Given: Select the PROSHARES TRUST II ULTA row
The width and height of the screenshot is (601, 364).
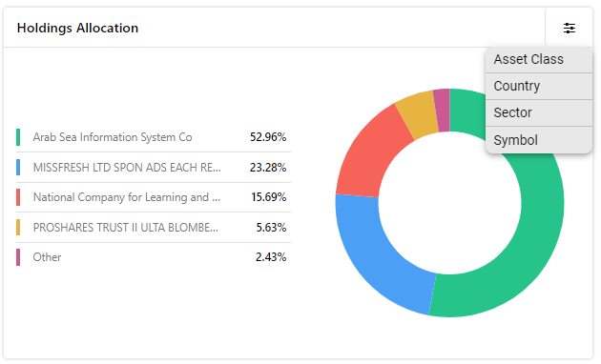Looking at the screenshot, I should pos(154,228).
